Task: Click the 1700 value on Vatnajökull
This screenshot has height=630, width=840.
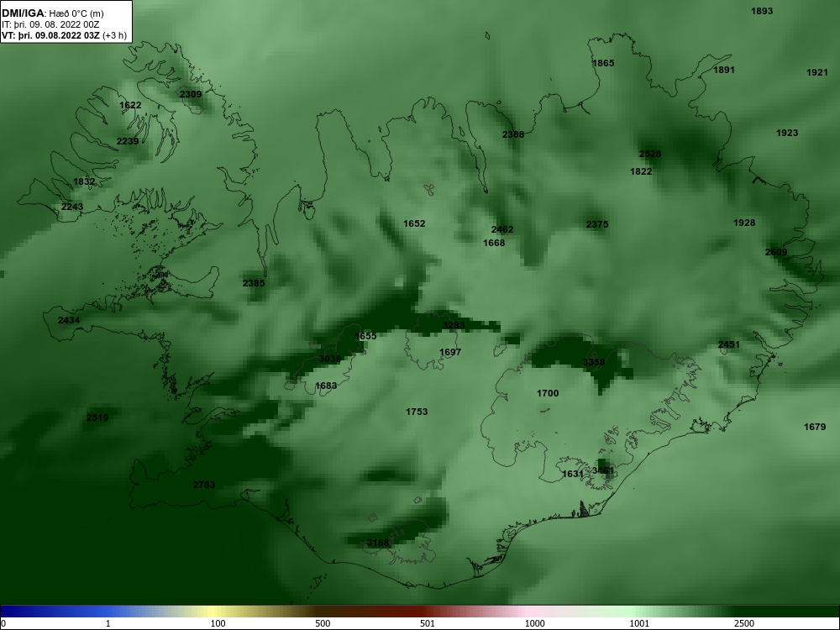Action: click(548, 393)
